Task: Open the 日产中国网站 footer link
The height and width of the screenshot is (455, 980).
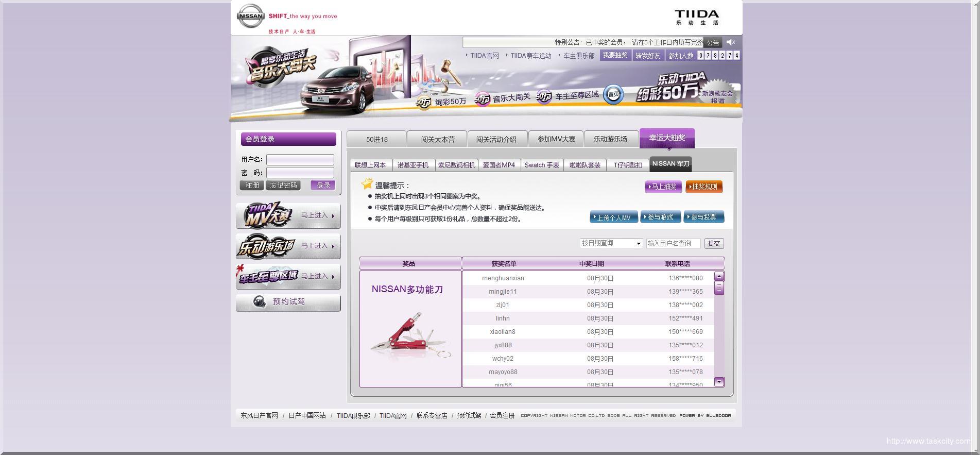Action: point(307,415)
